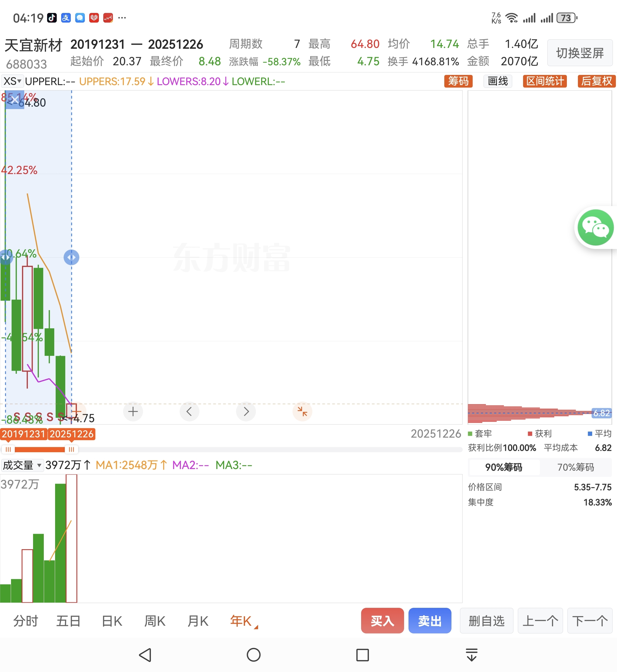The height and width of the screenshot is (672, 617).
Task: Switch to the 月K tab
Action: pyautogui.click(x=198, y=621)
